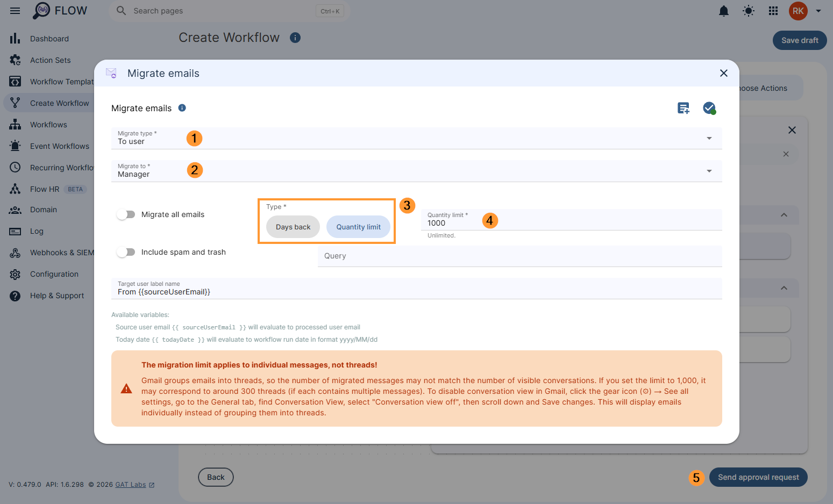The height and width of the screenshot is (504, 833).
Task: Click the Action Sets gears icon
Action: (15, 60)
